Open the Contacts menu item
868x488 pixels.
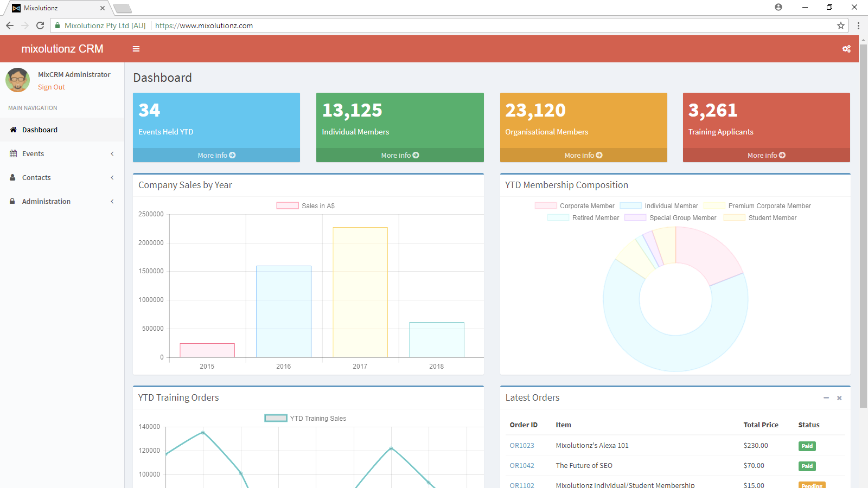click(x=62, y=177)
